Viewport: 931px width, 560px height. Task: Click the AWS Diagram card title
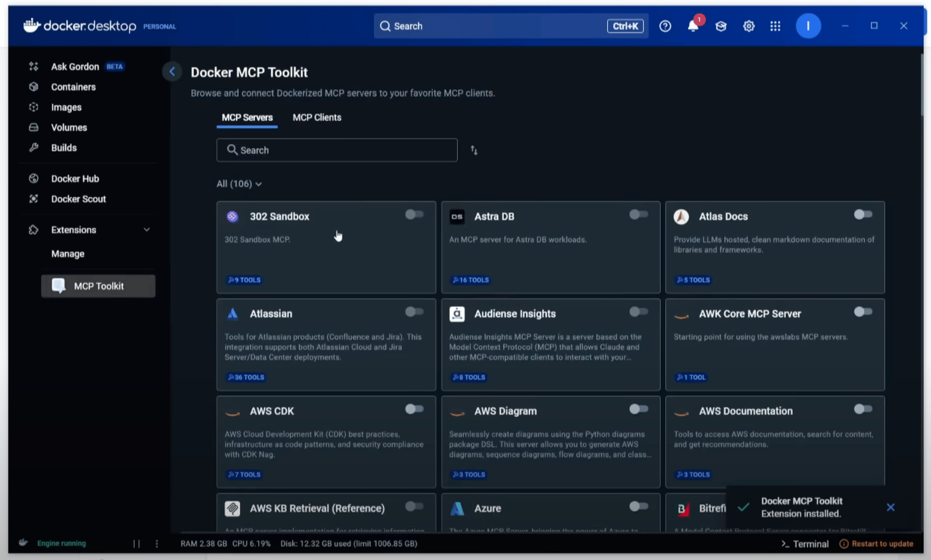(506, 411)
